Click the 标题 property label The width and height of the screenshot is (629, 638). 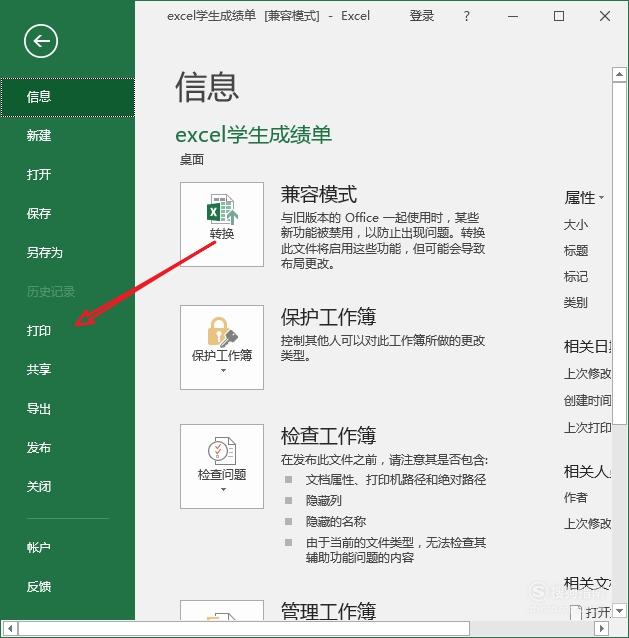pyautogui.click(x=576, y=251)
